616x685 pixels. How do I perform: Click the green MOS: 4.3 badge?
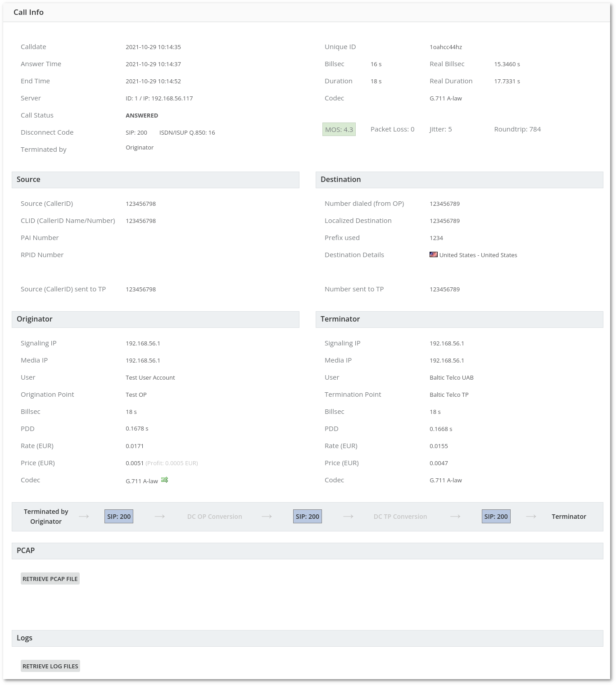pos(339,129)
